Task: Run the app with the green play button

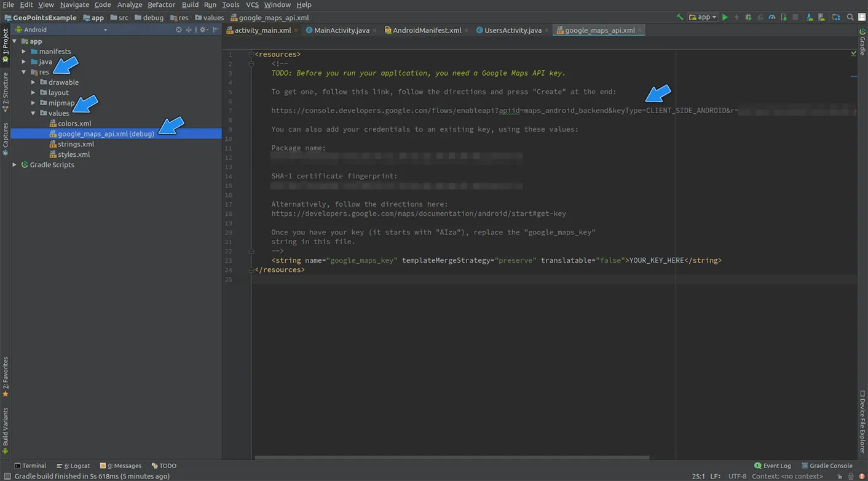Action: pos(725,17)
